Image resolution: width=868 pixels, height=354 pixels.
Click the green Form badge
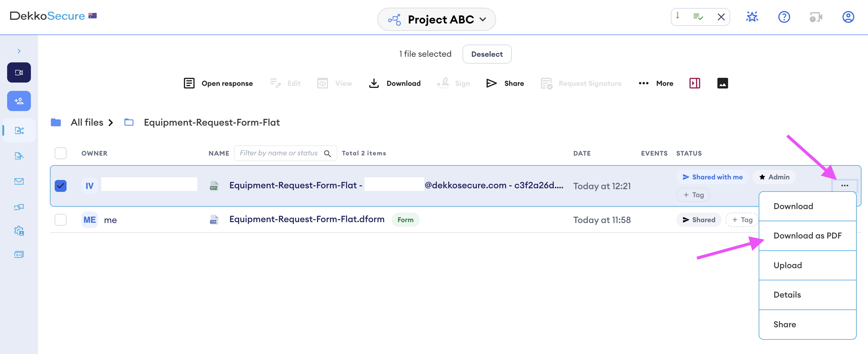405,220
